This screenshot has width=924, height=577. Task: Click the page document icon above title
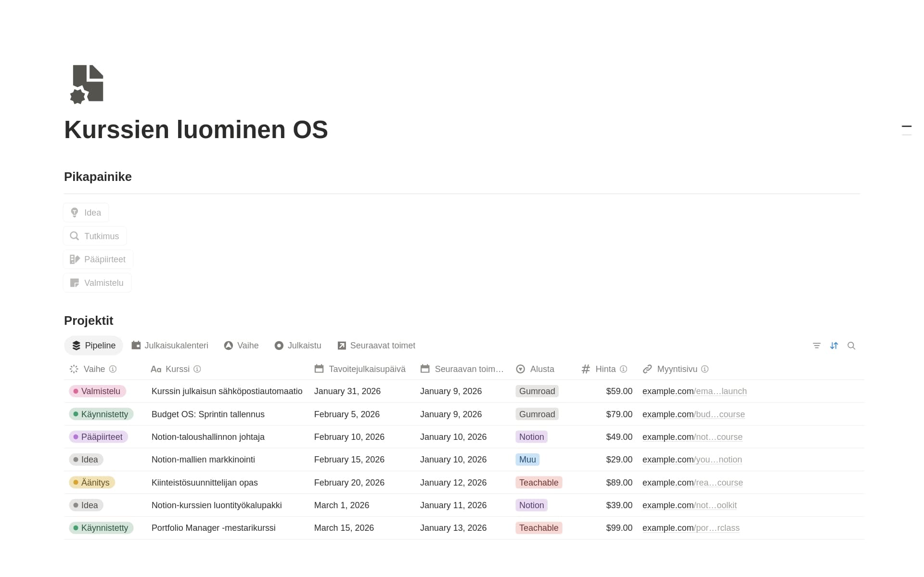click(87, 84)
